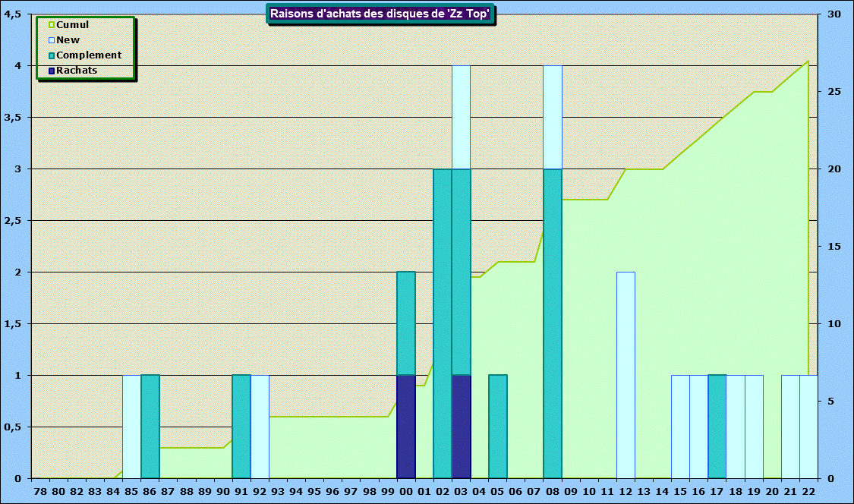The image size is (854, 504).
Task: Click the dark blue Rachats segment for year 03
Action: (461, 427)
